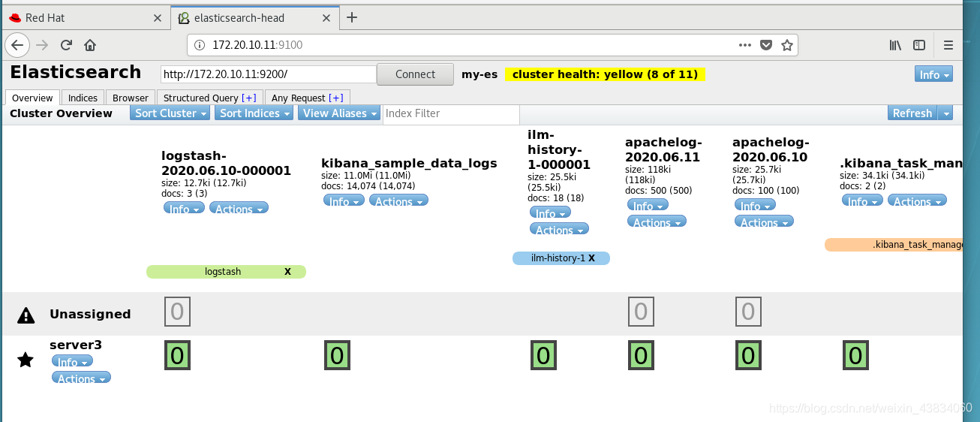Open Info dropdown for kibana_sample_data_logs
The image size is (980, 422).
click(x=344, y=200)
